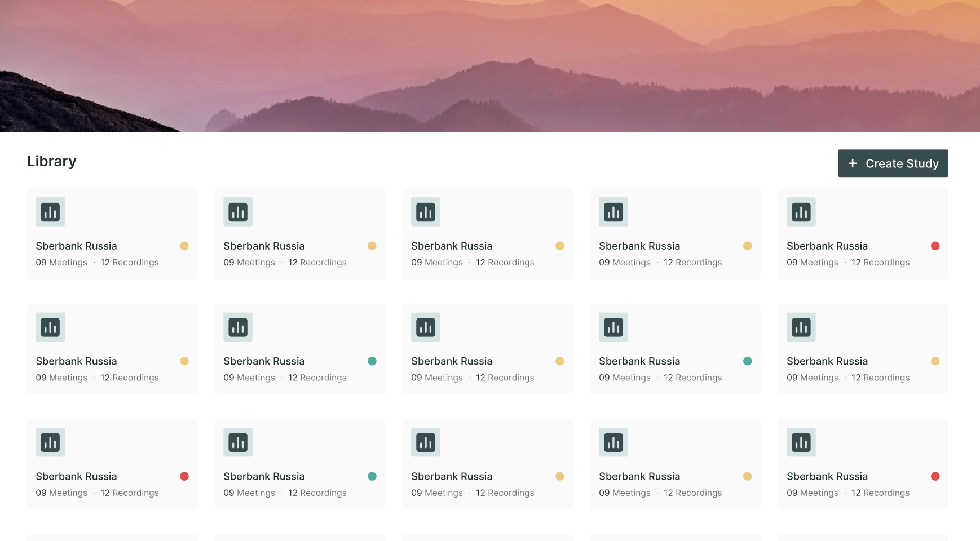Click chart icon of third row's first card

coord(50,442)
